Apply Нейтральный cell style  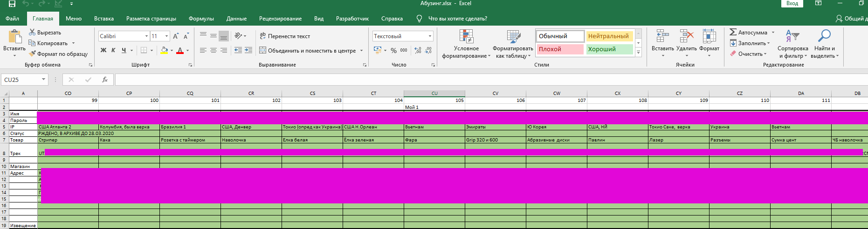pos(609,36)
